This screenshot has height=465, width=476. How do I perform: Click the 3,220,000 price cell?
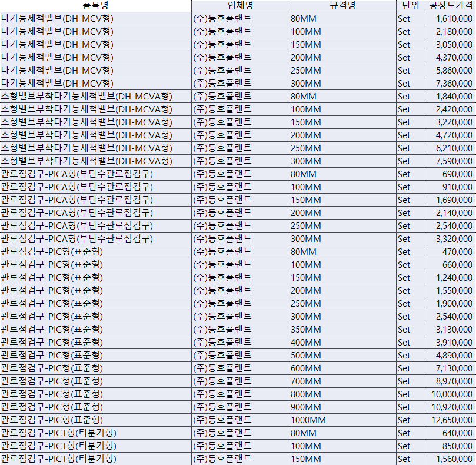451,122
